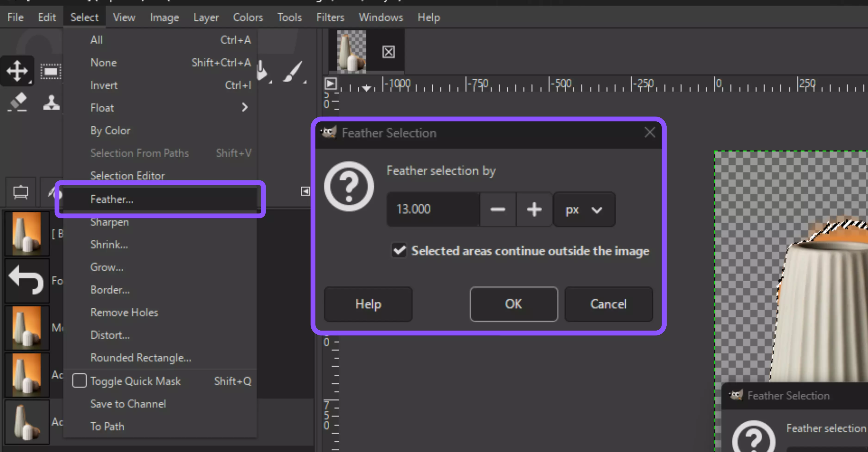Image resolution: width=868 pixels, height=452 pixels.
Task: Collapse the right panel with the arrow
Action: (305, 191)
